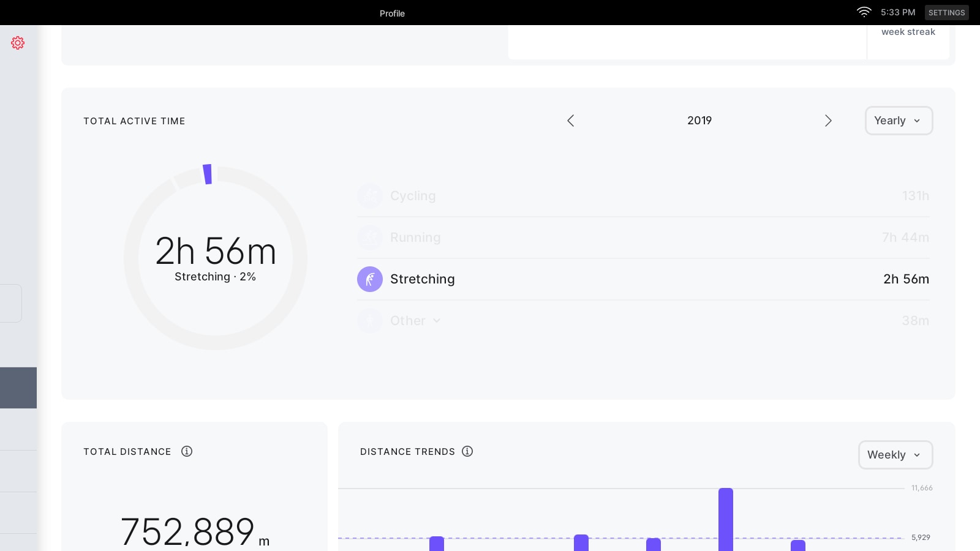Go to previous year with left chevron

570,121
